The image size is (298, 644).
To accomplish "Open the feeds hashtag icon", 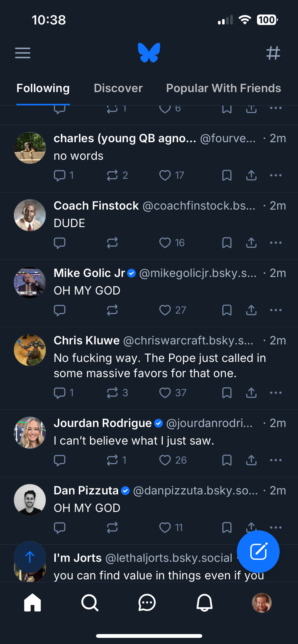I will point(273,53).
